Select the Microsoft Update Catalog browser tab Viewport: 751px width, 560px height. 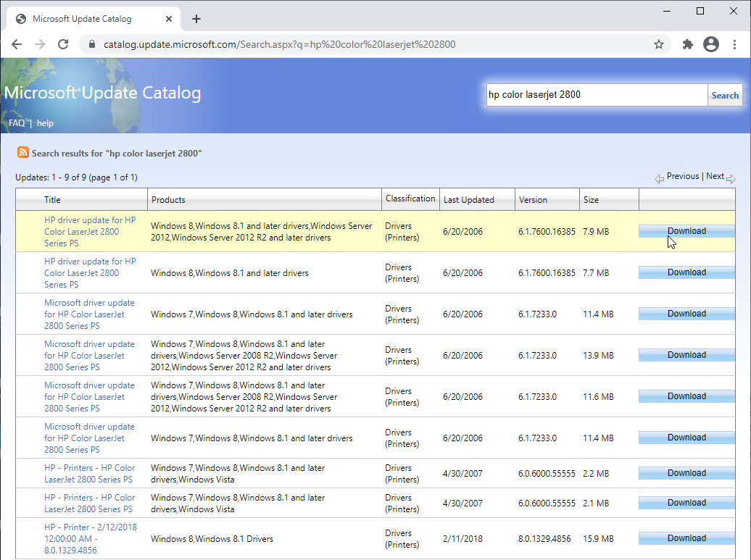click(94, 19)
